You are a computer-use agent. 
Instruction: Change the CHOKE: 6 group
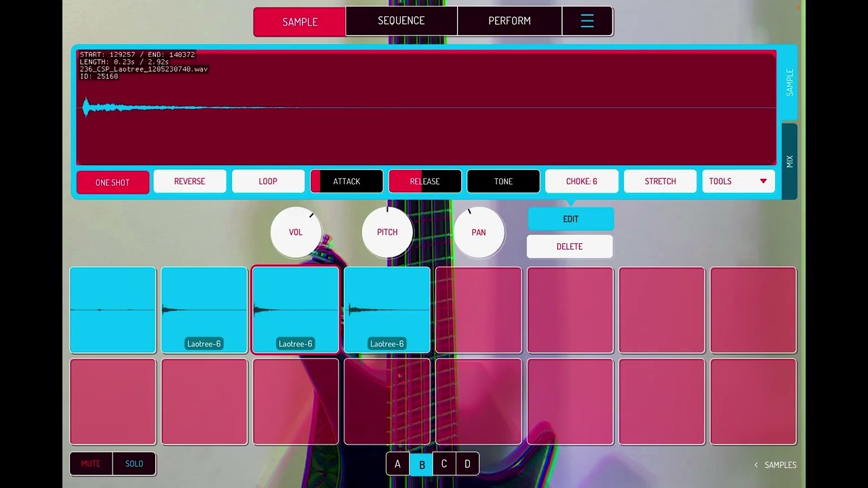tap(582, 181)
